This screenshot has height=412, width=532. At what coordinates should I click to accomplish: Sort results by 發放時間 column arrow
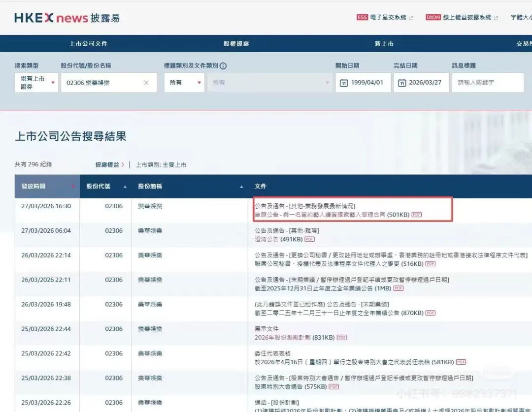(74, 186)
